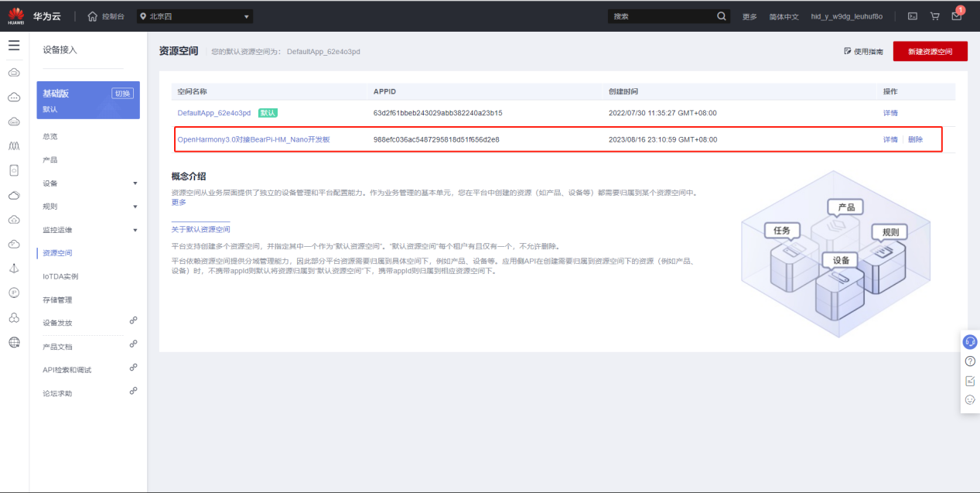This screenshot has height=493, width=980.
Task: Click APPID 988efc036ac5487295818d51f656d2e8
Action: [436, 140]
